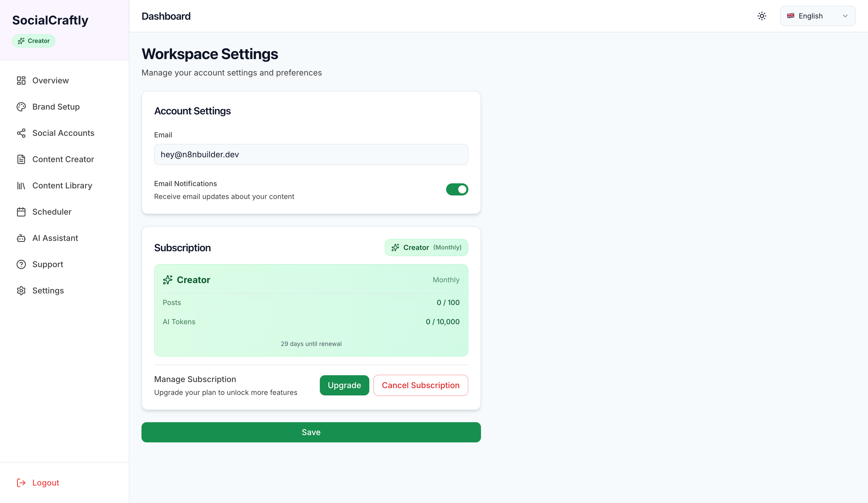
Task: Click the Dashboard header title
Action: (x=166, y=16)
